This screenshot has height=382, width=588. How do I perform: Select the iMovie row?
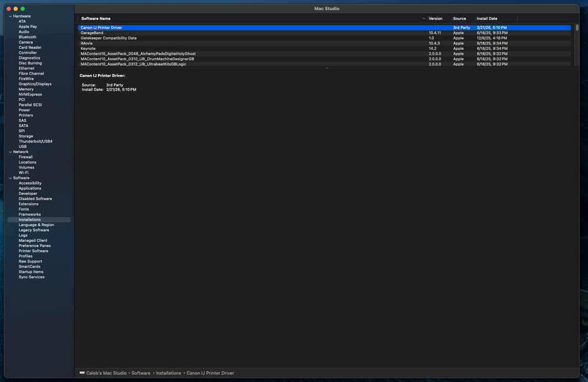point(324,44)
